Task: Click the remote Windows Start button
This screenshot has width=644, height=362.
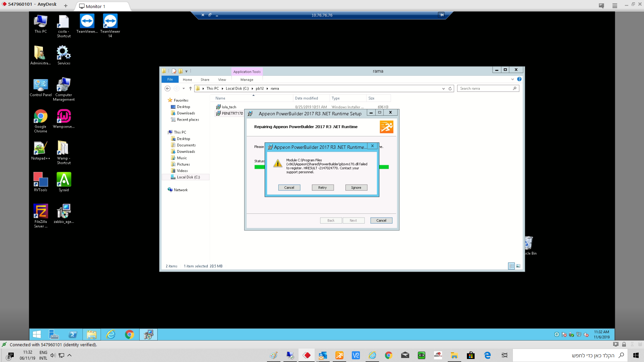Action: pos(37,335)
